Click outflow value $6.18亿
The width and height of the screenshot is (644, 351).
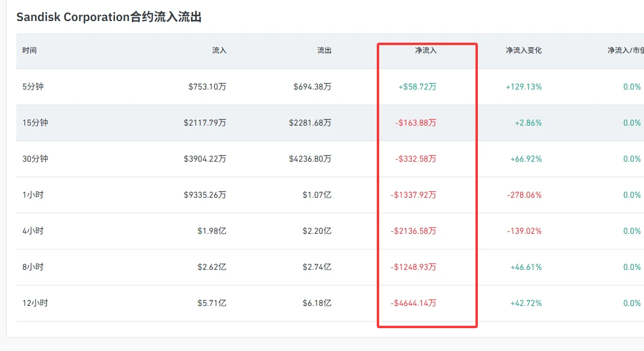[x=317, y=303]
